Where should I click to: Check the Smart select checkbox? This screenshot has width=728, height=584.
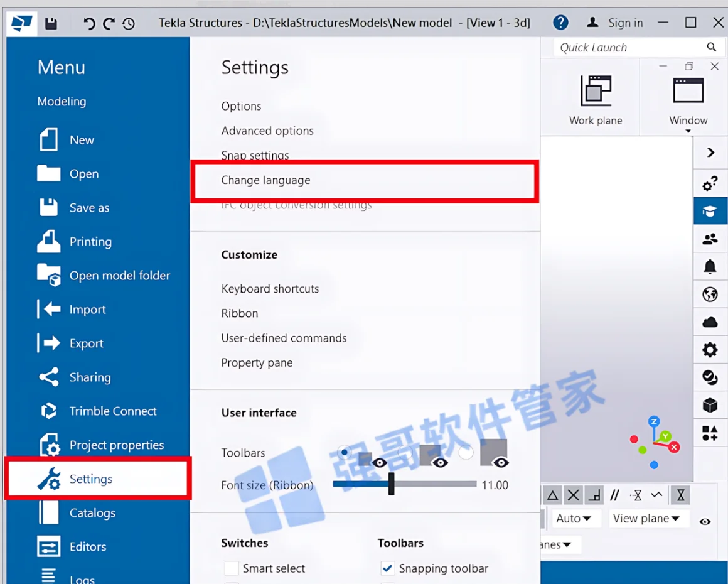click(231, 568)
